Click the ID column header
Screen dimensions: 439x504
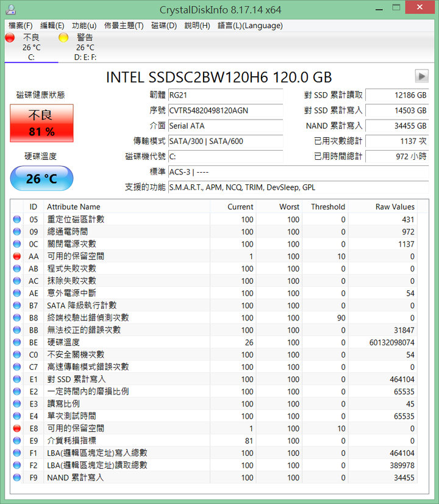point(34,207)
